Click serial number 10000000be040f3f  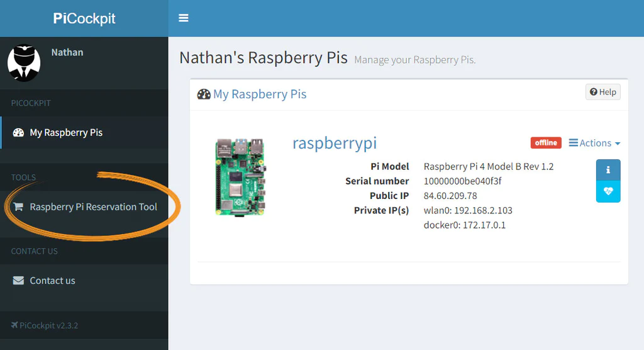462,181
